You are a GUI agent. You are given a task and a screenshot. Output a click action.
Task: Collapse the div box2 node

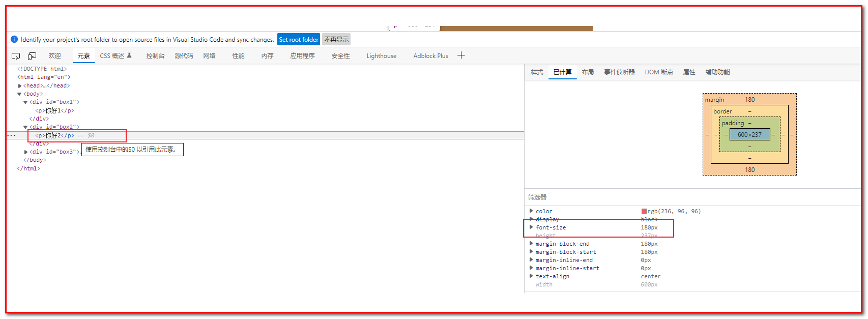(25, 127)
